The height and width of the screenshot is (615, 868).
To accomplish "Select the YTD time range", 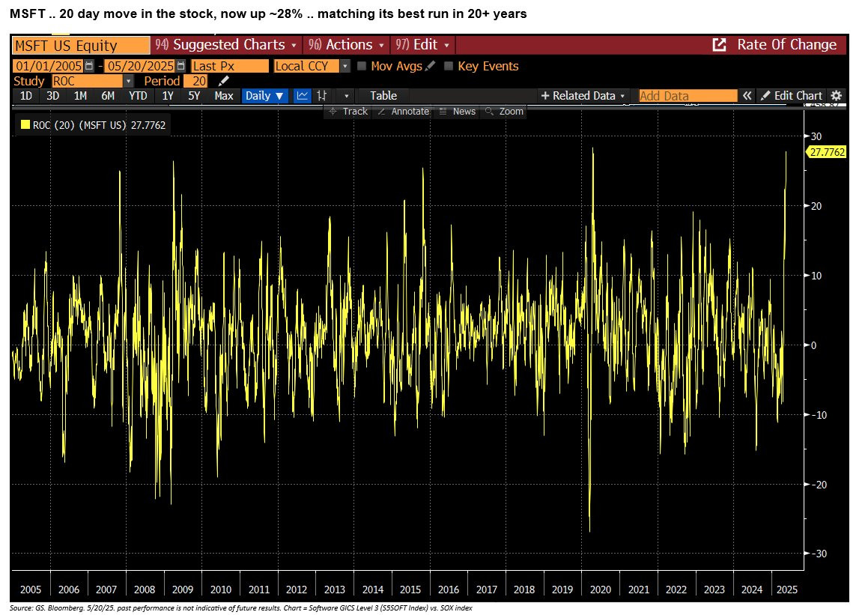I will [138, 96].
